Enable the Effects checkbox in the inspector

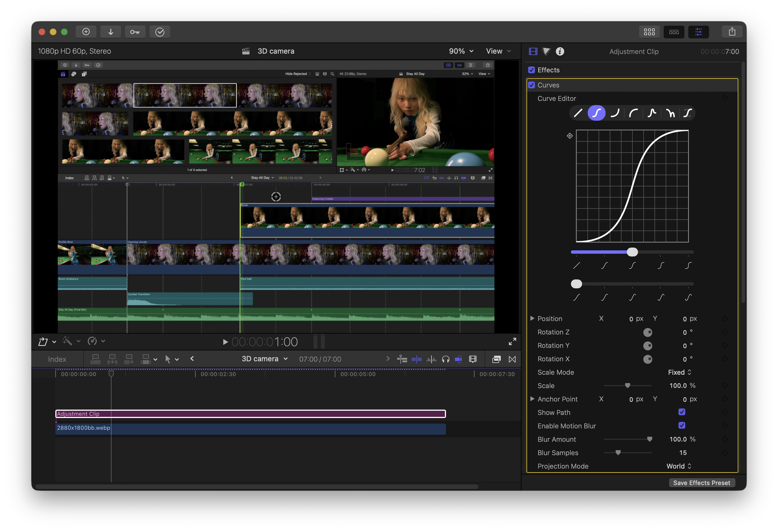[532, 70]
